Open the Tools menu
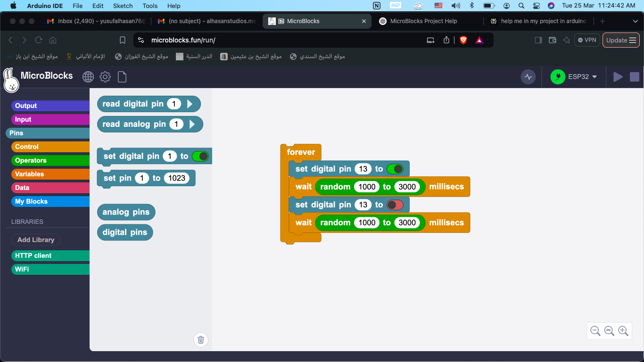 coord(150,6)
